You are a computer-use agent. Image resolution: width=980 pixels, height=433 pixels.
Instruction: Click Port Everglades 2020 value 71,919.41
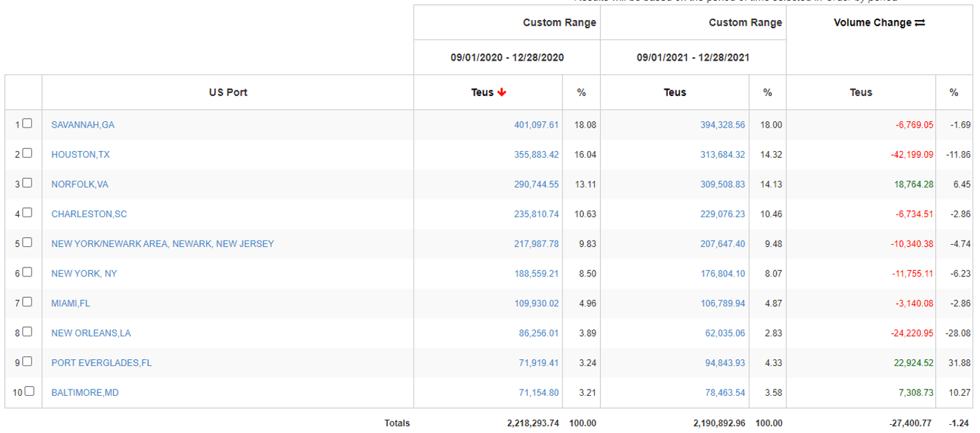[x=539, y=363]
